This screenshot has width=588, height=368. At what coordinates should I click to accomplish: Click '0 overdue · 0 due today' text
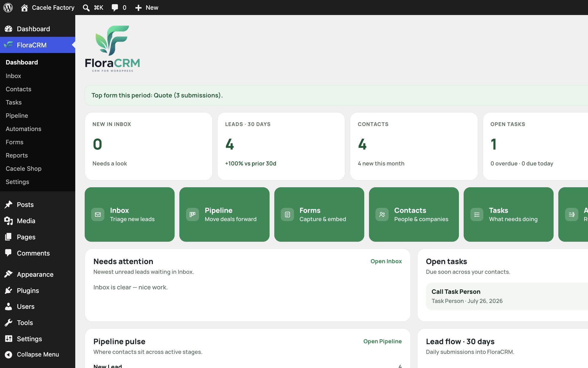(522, 163)
